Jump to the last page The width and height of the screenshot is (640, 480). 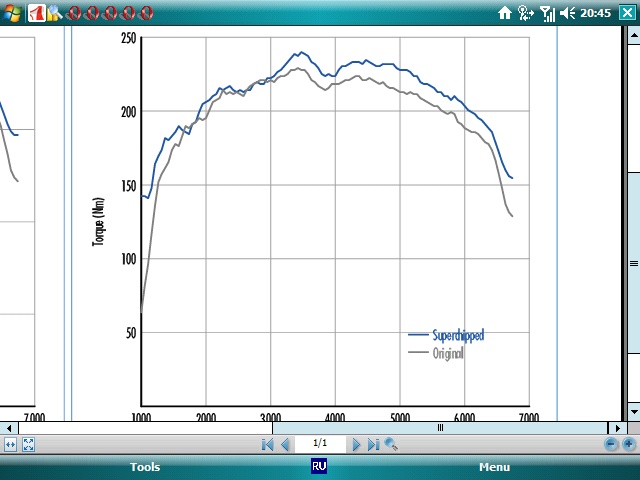(373, 444)
